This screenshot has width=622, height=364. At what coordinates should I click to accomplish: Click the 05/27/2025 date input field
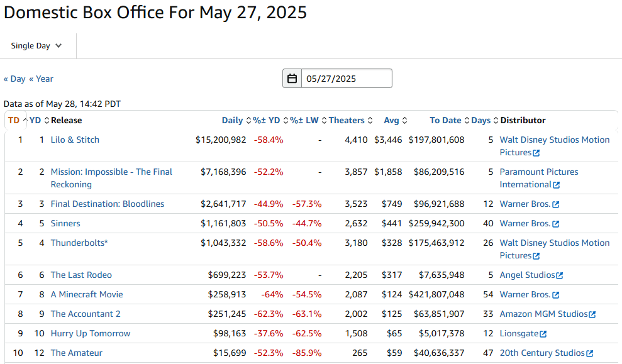[346, 79]
